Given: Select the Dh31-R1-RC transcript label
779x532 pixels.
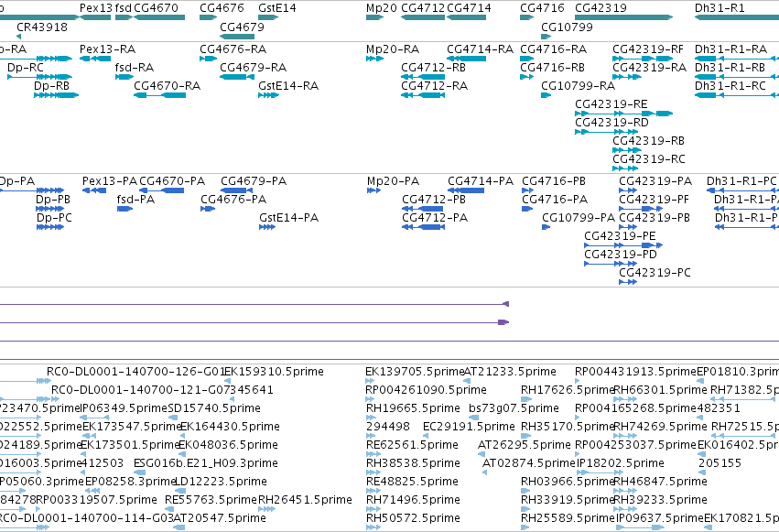Looking at the screenshot, I should [730, 86].
